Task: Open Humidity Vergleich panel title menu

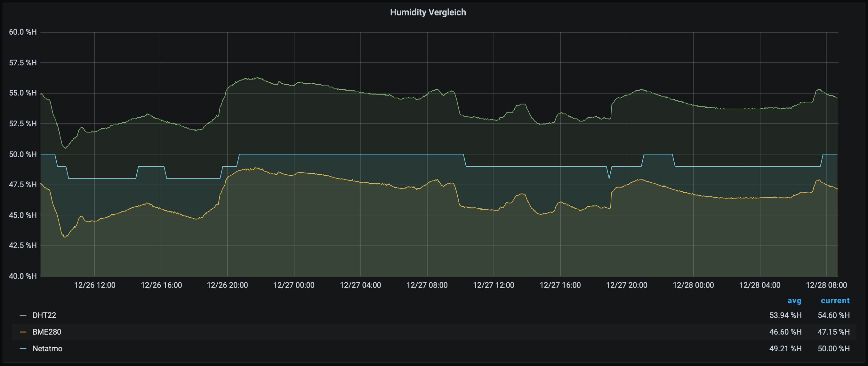Action: point(428,12)
